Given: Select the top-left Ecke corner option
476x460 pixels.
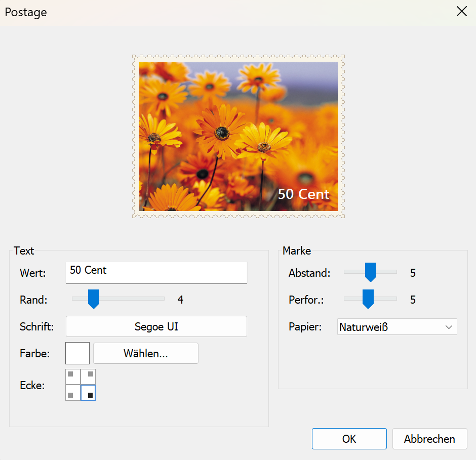Looking at the screenshot, I should pyautogui.click(x=73, y=377).
